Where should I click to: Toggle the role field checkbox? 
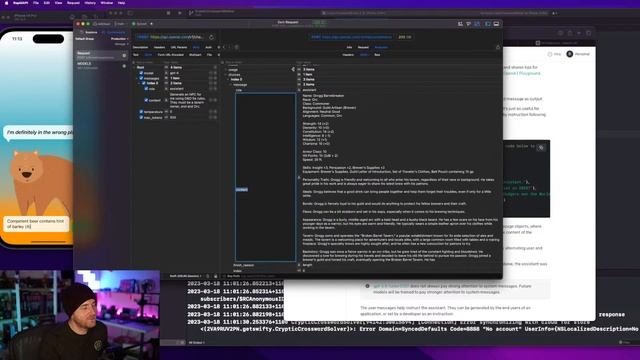tap(146, 88)
